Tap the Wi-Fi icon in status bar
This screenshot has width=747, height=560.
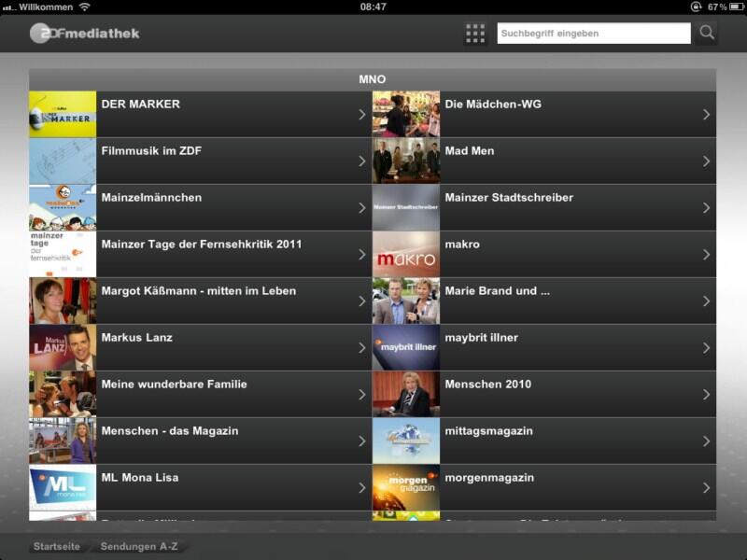84,7
